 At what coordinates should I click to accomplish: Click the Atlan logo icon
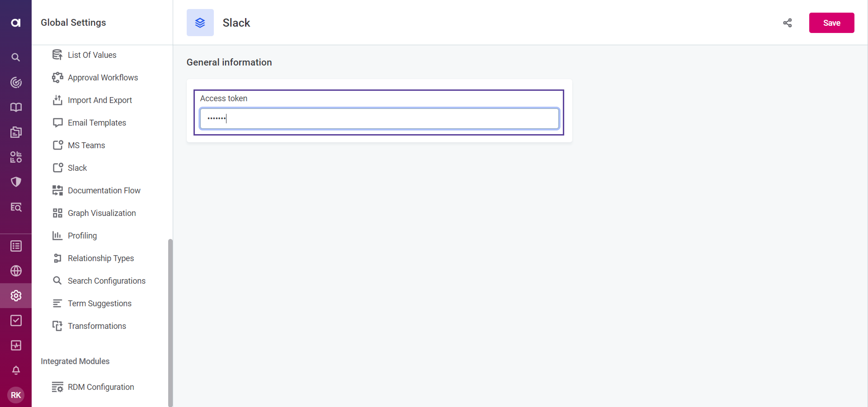point(16,22)
